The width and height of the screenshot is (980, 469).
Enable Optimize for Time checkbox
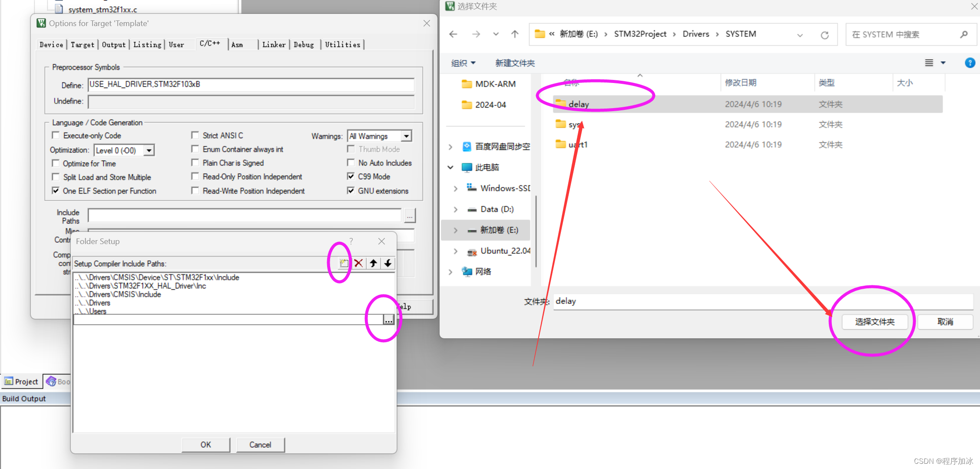point(56,163)
